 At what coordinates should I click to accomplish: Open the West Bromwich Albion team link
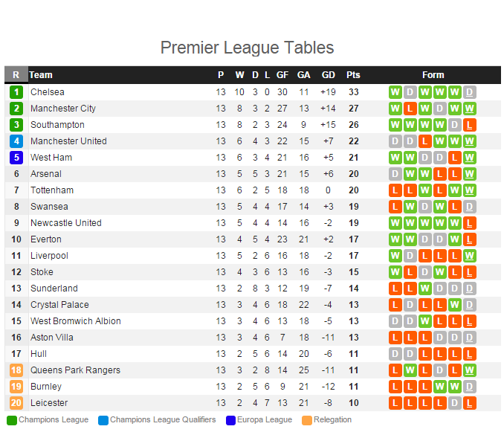pos(76,321)
